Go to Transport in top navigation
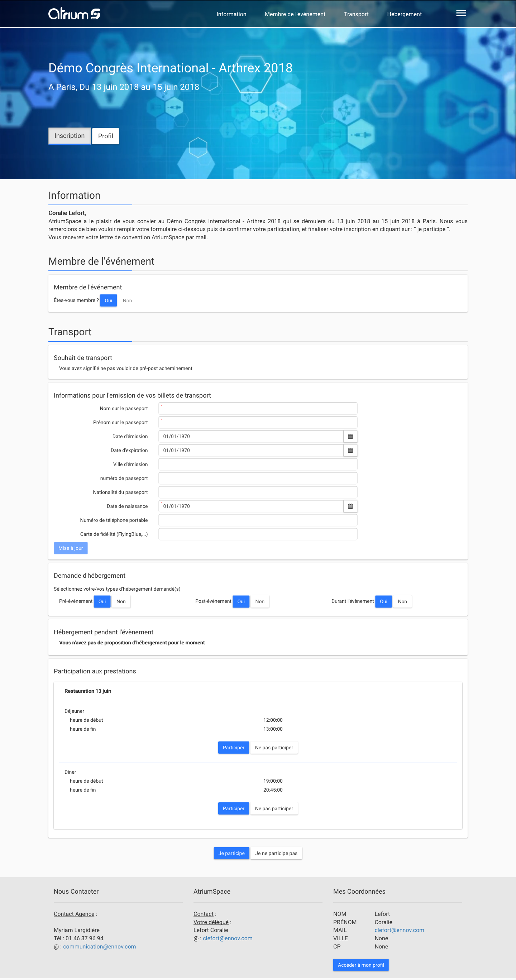The image size is (516, 980). click(356, 14)
